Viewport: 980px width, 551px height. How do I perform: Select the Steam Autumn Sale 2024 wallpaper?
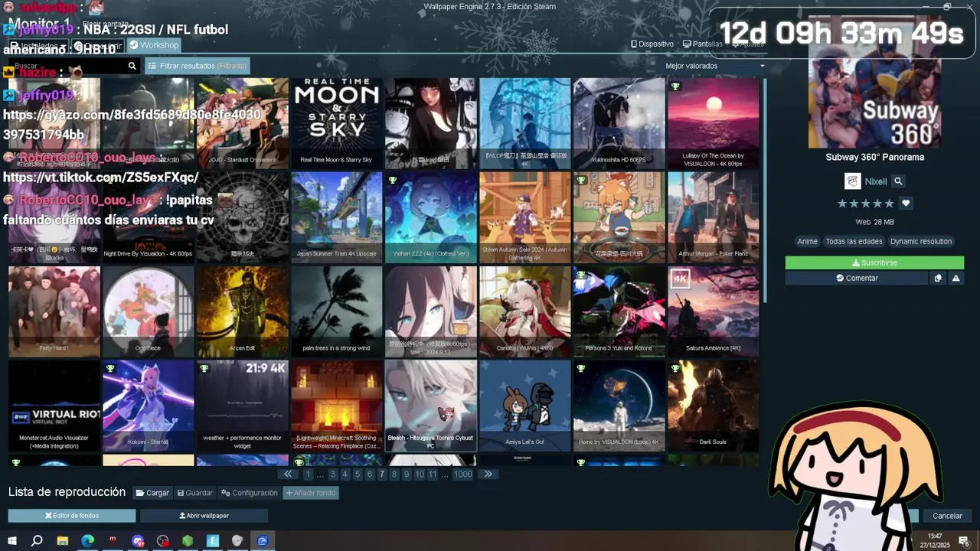(524, 217)
